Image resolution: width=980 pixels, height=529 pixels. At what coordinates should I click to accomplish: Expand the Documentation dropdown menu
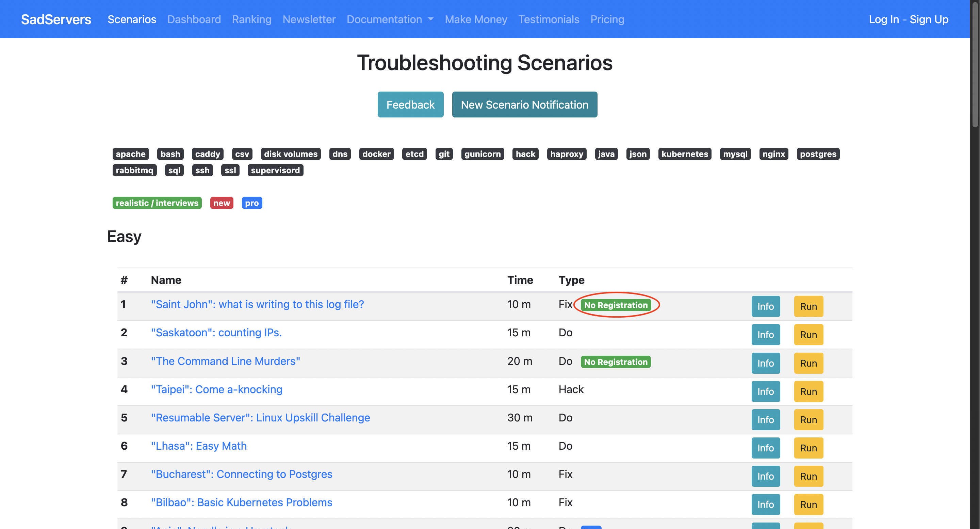390,19
